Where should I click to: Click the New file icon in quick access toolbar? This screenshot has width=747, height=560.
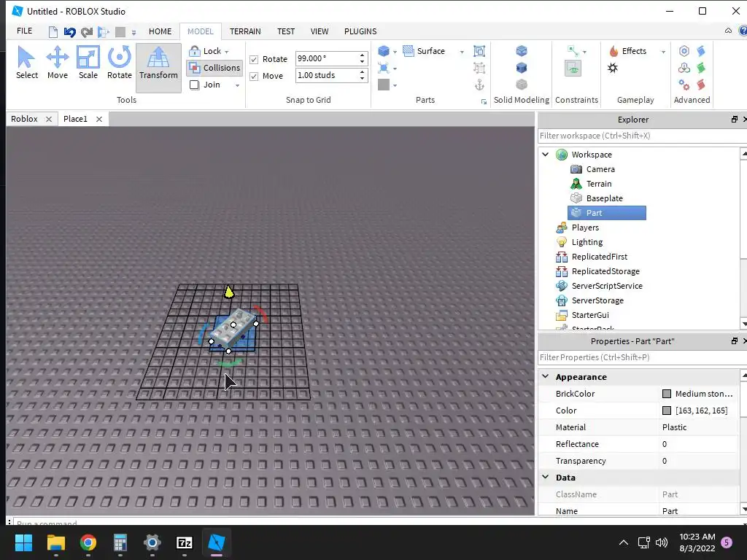[x=53, y=32]
